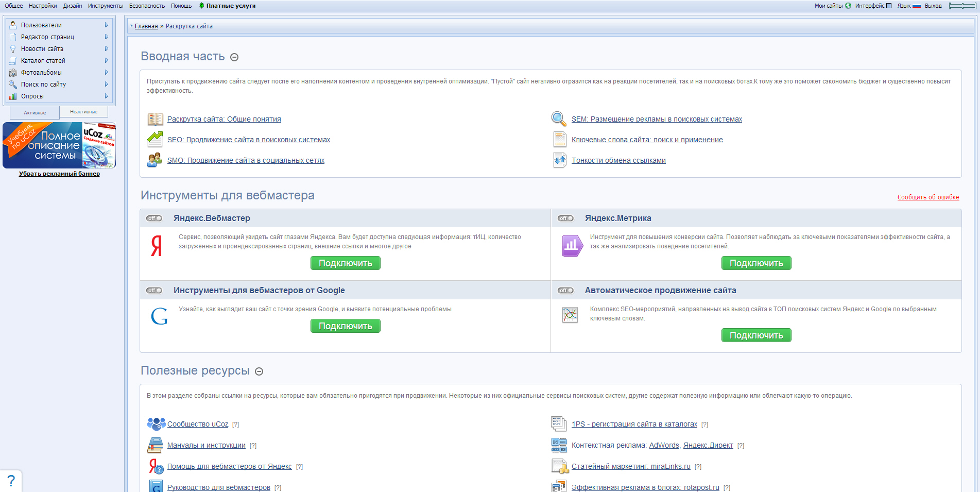Toggle the Автоматическое продвижение сайта switch
The image size is (980, 492).
(x=565, y=291)
